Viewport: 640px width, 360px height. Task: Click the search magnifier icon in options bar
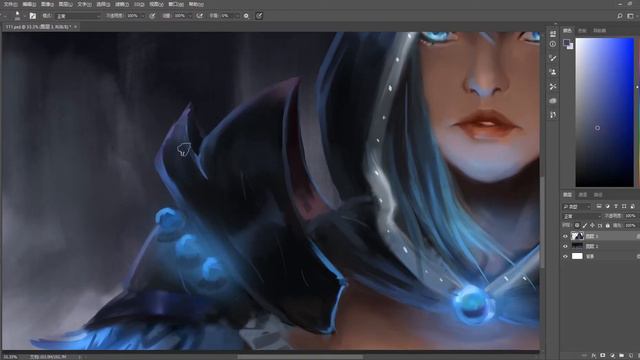tap(620, 16)
